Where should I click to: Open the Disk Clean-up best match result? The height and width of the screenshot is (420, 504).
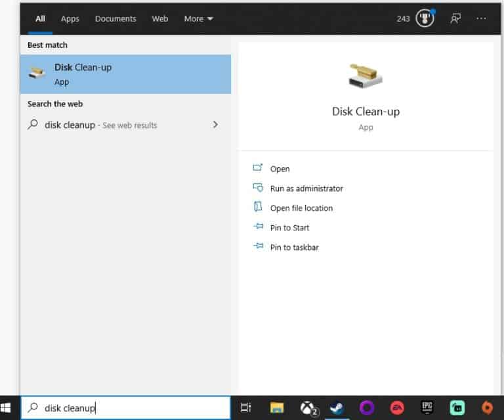(x=125, y=74)
